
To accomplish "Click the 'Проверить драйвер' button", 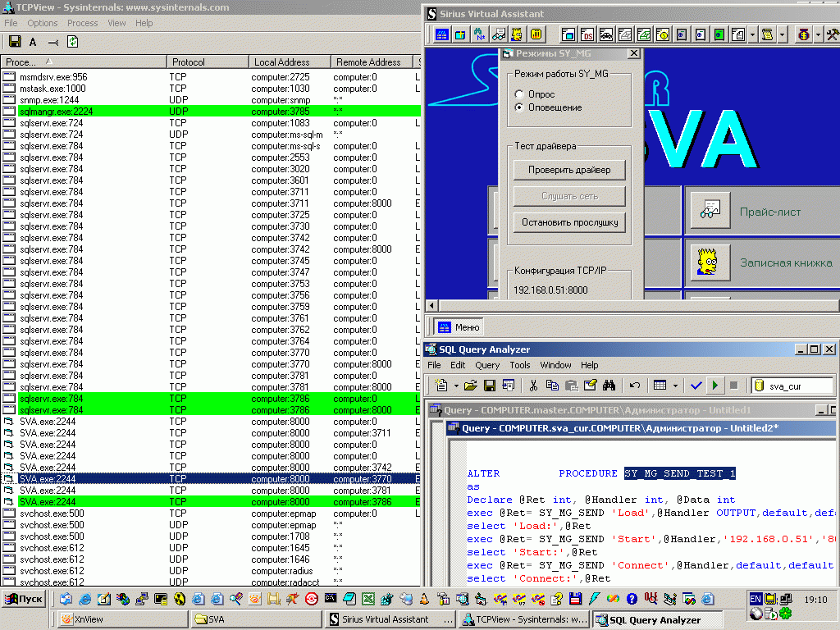I will pyautogui.click(x=569, y=170).
